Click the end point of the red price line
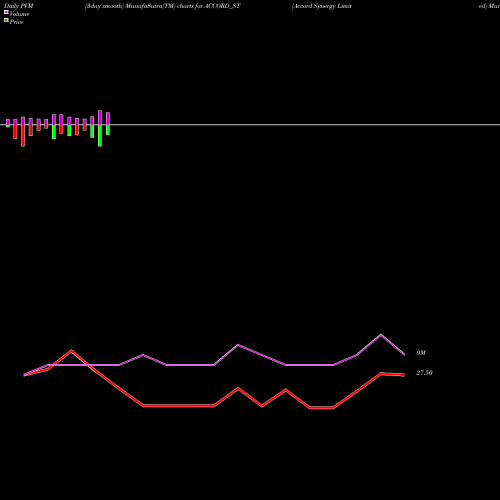 pyautogui.click(x=404, y=375)
